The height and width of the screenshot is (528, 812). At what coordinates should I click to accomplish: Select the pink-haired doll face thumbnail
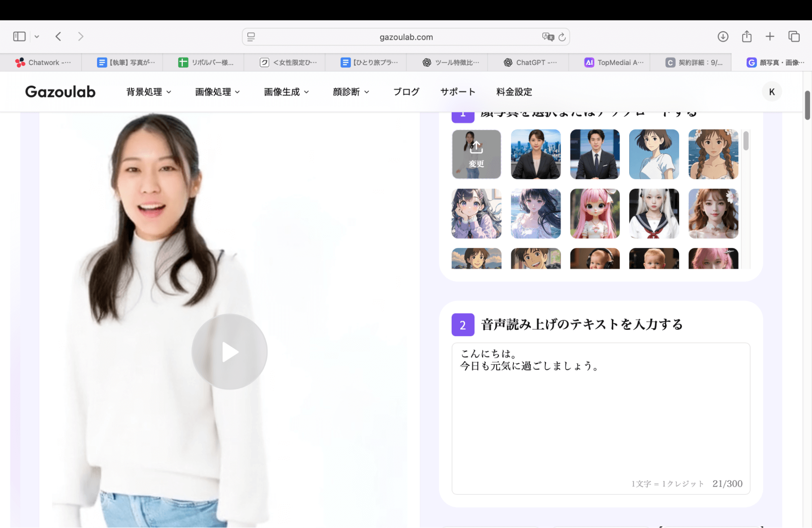point(595,214)
